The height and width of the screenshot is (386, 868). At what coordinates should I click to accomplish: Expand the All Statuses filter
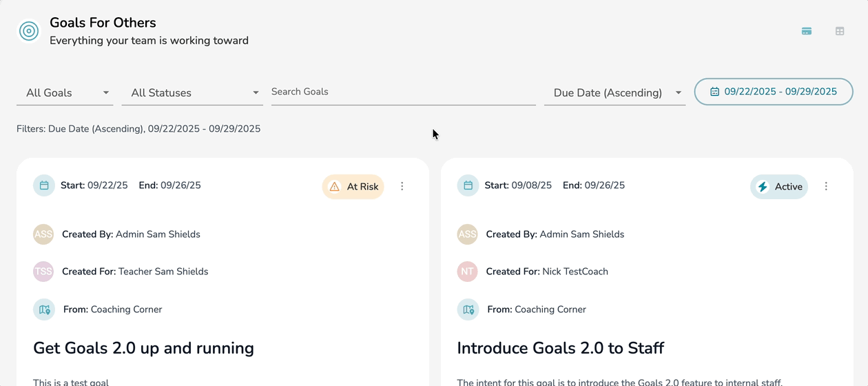pos(192,93)
